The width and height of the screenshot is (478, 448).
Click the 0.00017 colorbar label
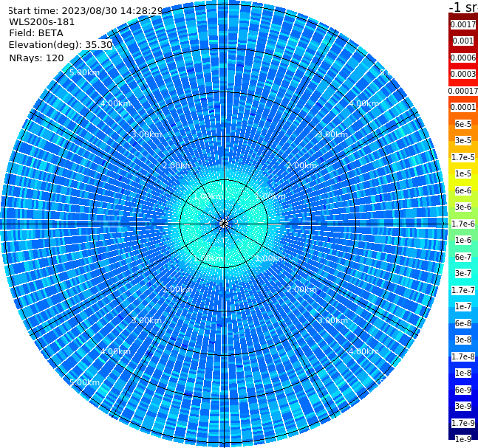pyautogui.click(x=463, y=91)
